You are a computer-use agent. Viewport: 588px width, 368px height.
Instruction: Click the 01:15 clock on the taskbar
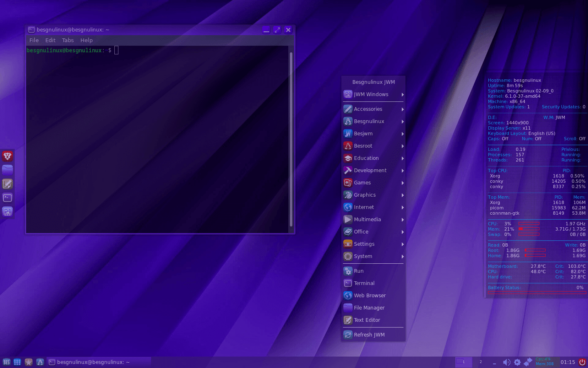(568, 362)
